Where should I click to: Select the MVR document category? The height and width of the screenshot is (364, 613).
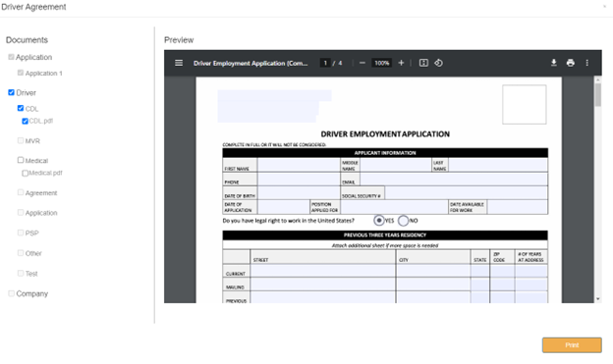(32, 141)
